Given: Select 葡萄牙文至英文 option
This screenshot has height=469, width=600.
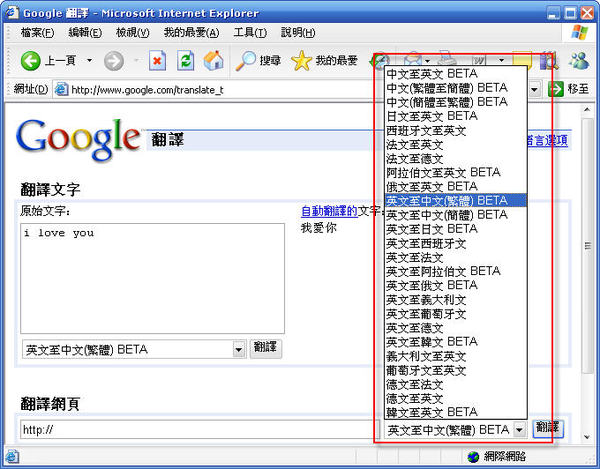Looking at the screenshot, I should click(x=456, y=370).
